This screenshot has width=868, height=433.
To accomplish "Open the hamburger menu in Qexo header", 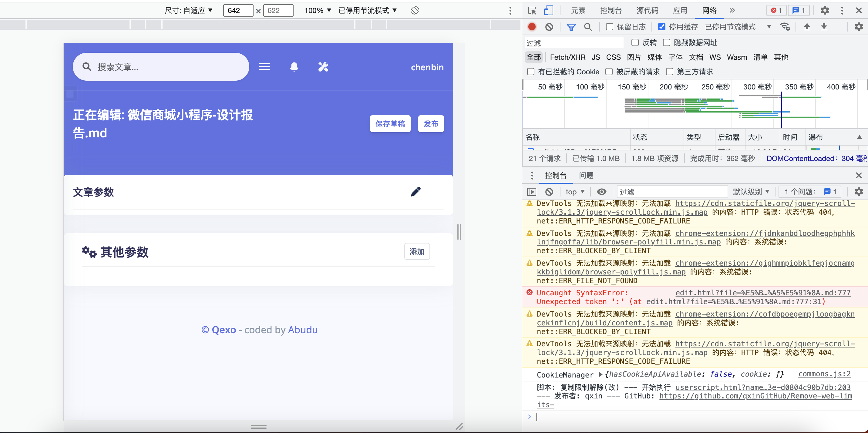I will point(264,67).
